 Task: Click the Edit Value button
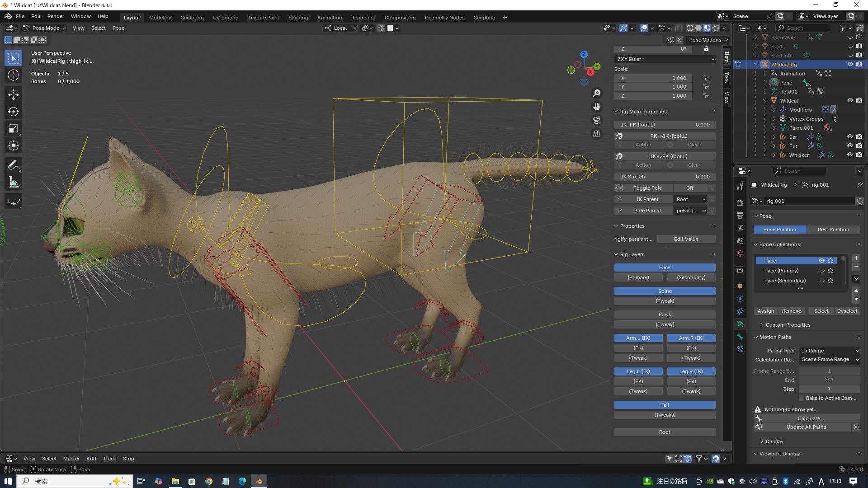pos(686,239)
